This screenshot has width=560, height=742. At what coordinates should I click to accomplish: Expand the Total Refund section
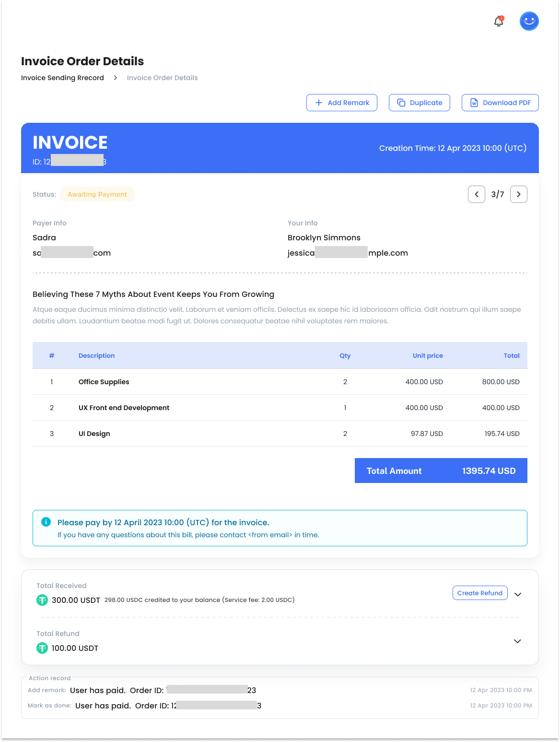517,641
